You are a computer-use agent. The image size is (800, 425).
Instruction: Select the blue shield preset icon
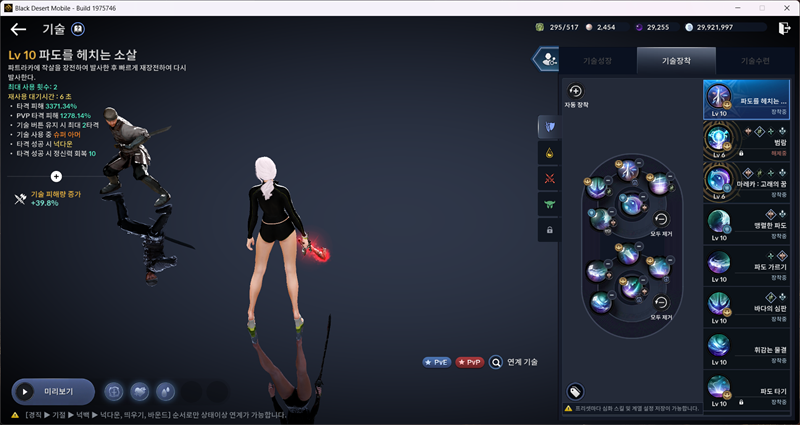pos(549,126)
